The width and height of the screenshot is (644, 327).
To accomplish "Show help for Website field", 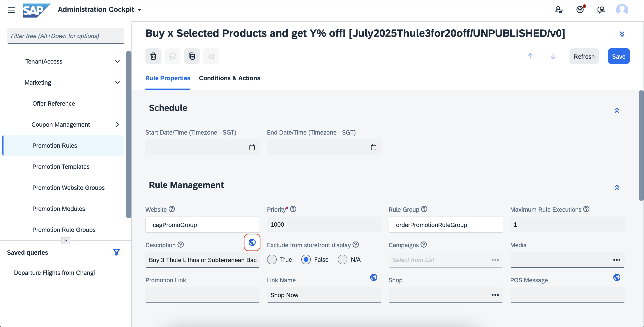I will click(172, 209).
